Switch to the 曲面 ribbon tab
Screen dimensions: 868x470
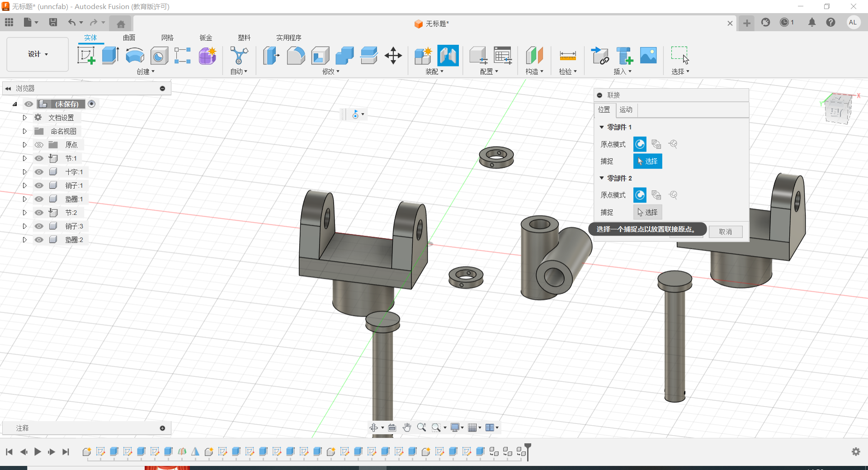[129, 38]
